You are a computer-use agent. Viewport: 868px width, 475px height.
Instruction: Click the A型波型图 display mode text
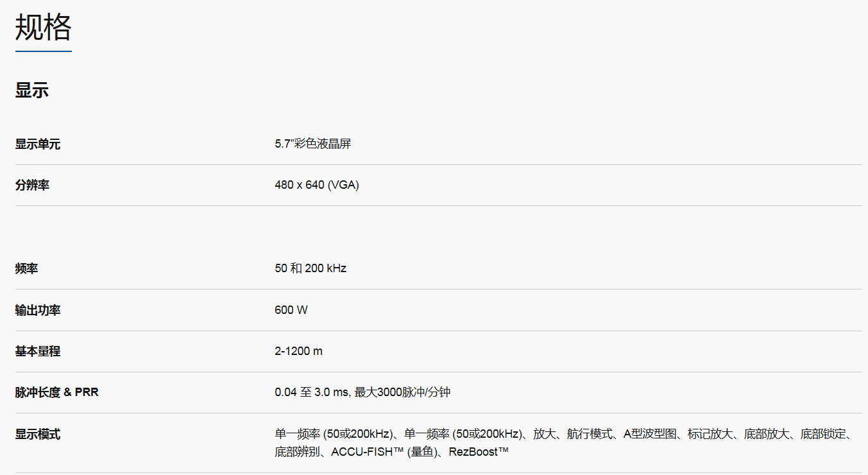point(650,435)
